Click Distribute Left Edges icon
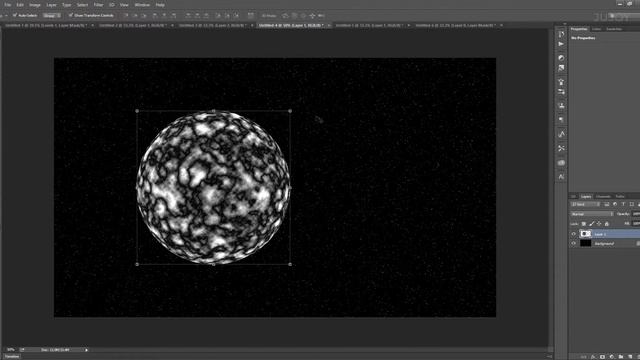 click(218, 16)
